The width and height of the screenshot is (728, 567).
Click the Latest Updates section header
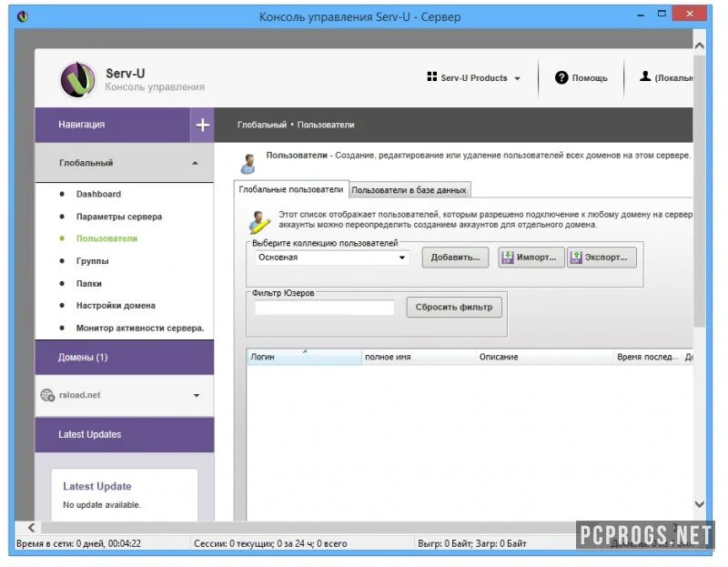point(125,435)
